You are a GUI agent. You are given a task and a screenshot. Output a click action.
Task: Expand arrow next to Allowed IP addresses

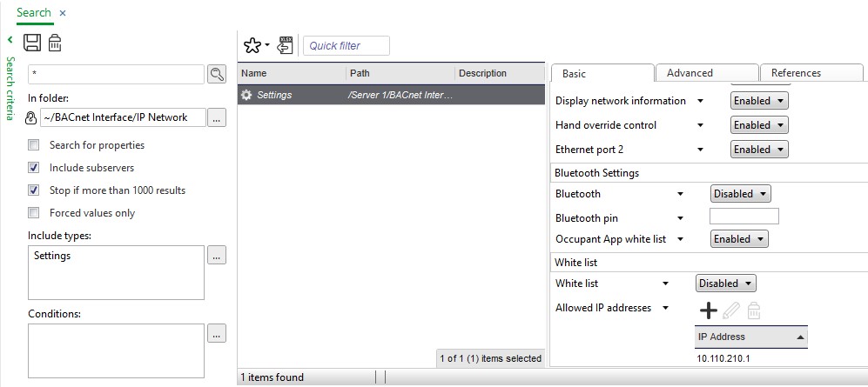(x=666, y=308)
